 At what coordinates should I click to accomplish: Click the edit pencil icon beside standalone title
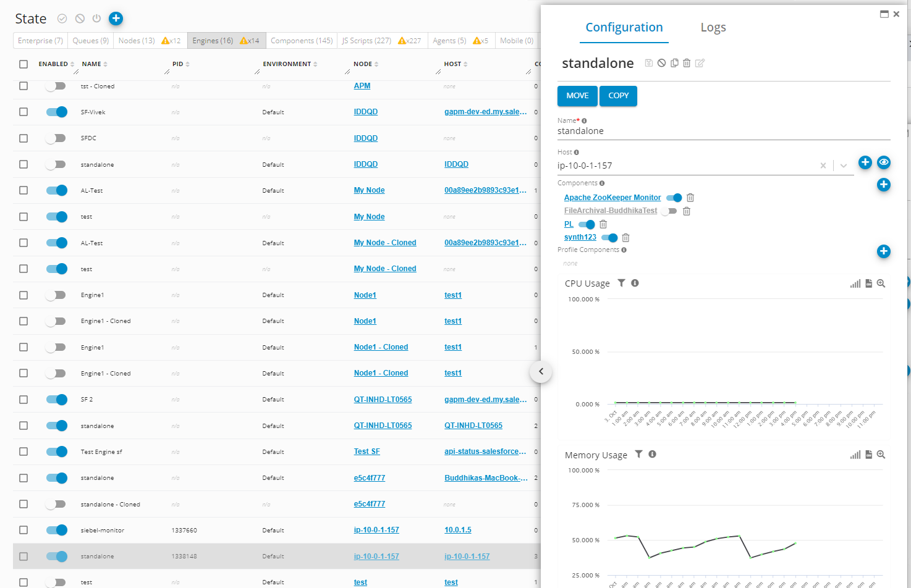pyautogui.click(x=700, y=63)
